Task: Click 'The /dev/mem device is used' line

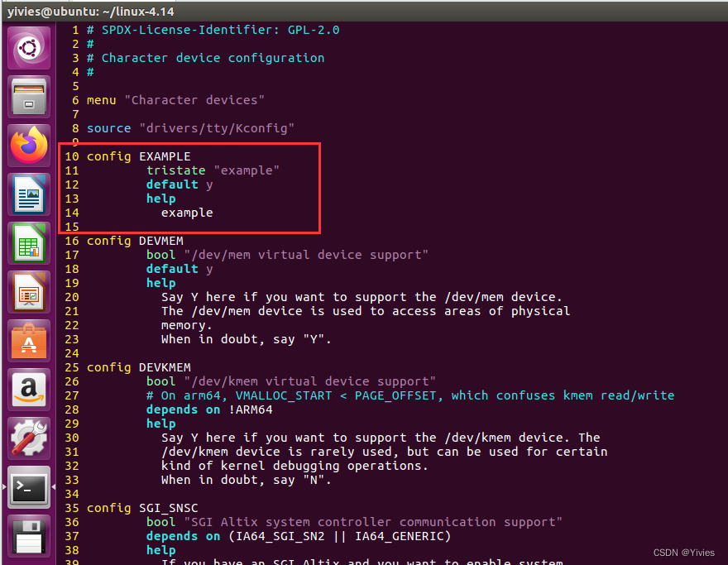Action: 366,311
